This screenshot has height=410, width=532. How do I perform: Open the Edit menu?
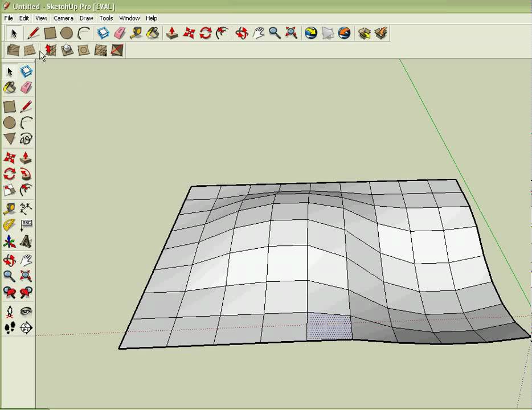(x=24, y=18)
